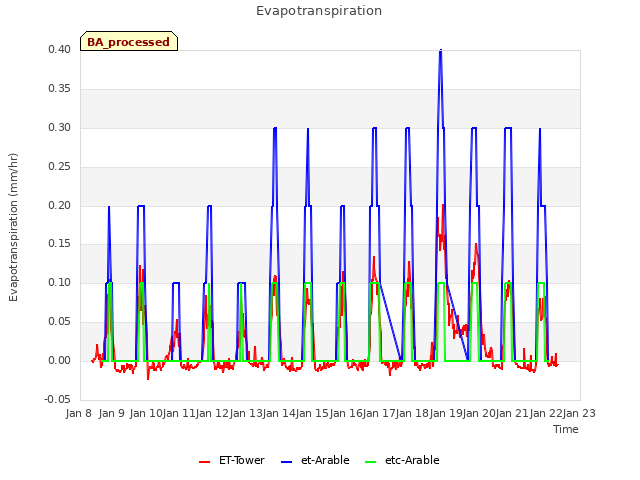The height and width of the screenshot is (480, 640).
Task: Click the Jan 14 x-axis tick label
Action: tap(279, 413)
